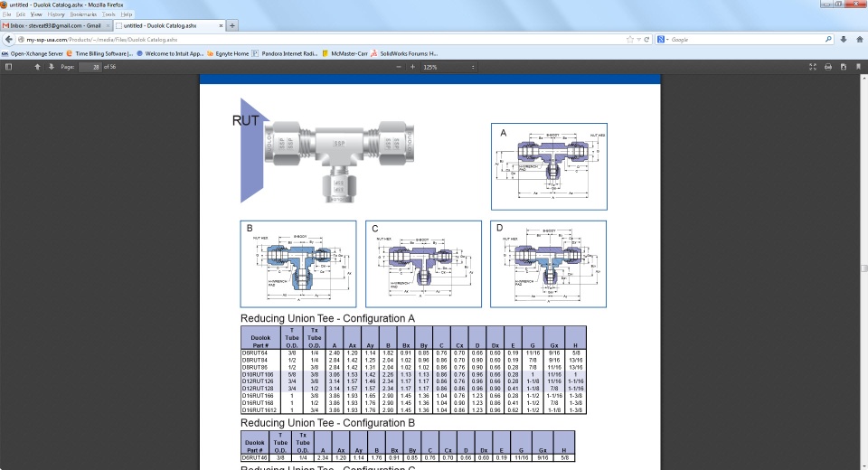Toggle the PDF viewer sidebar
This screenshot has width=868, height=470.
click(8, 67)
